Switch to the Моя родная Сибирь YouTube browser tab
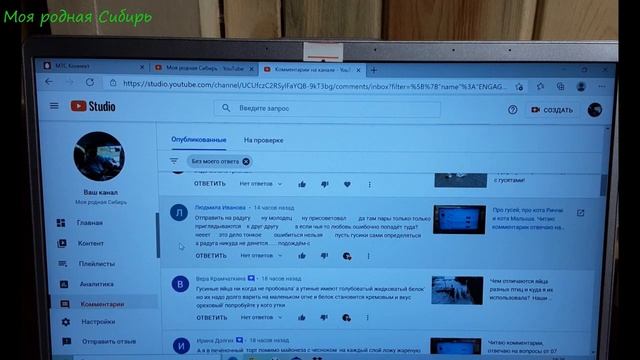This screenshot has width=640, height=360. 203,68
